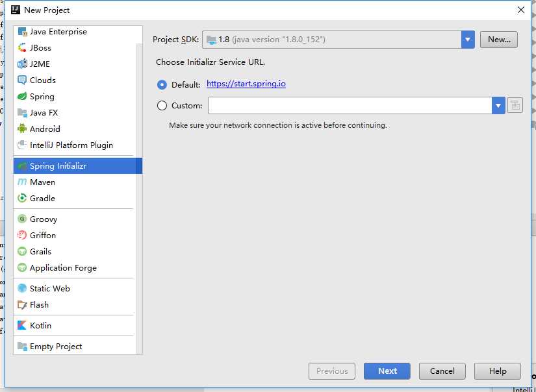This screenshot has height=392, width=536.
Task: Select the Clouds project icon
Action: pos(22,80)
